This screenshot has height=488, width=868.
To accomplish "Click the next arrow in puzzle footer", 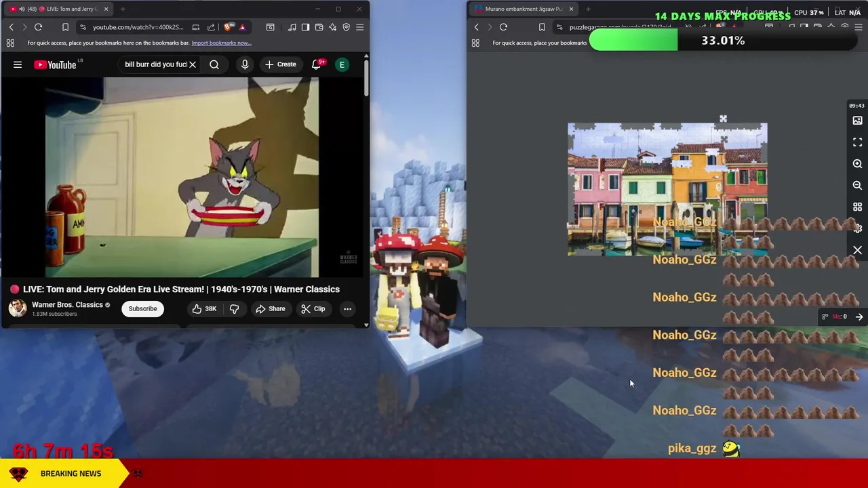I will click(859, 317).
